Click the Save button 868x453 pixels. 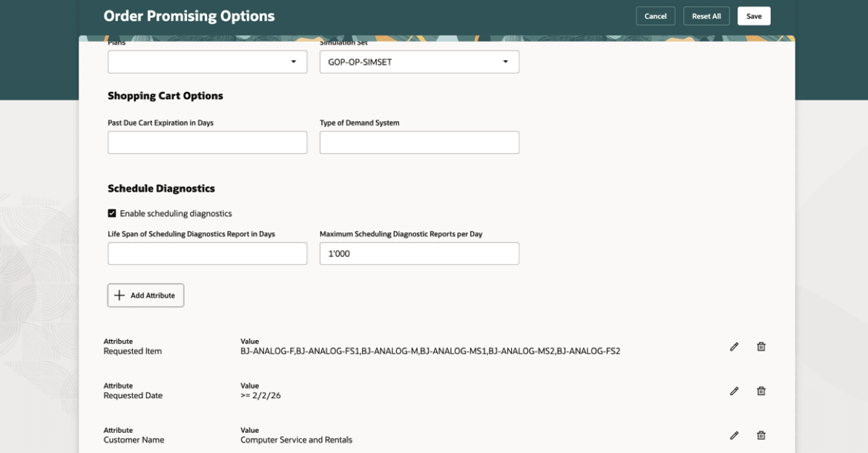(x=754, y=16)
